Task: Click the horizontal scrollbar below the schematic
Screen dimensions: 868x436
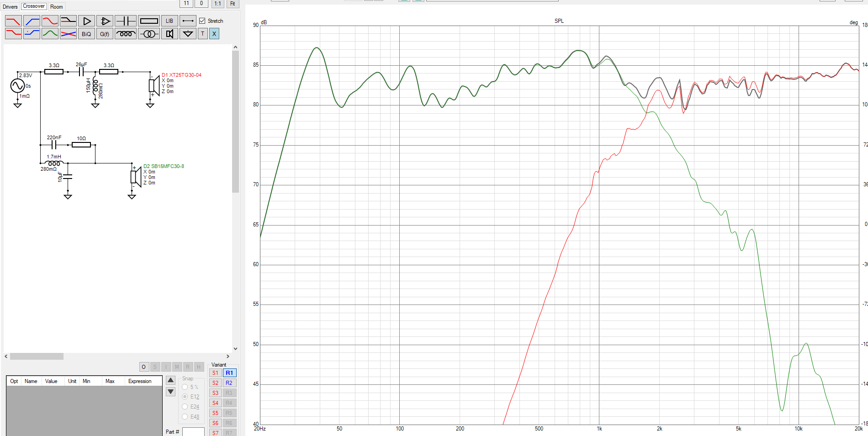Action: point(37,357)
